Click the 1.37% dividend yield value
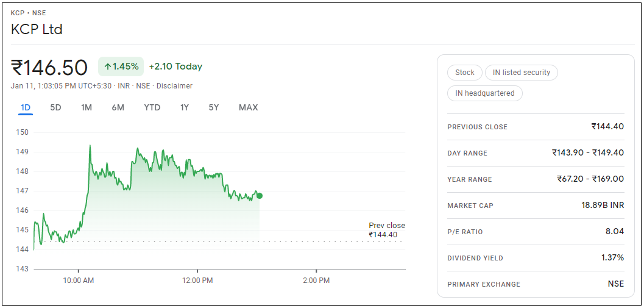 (612, 258)
